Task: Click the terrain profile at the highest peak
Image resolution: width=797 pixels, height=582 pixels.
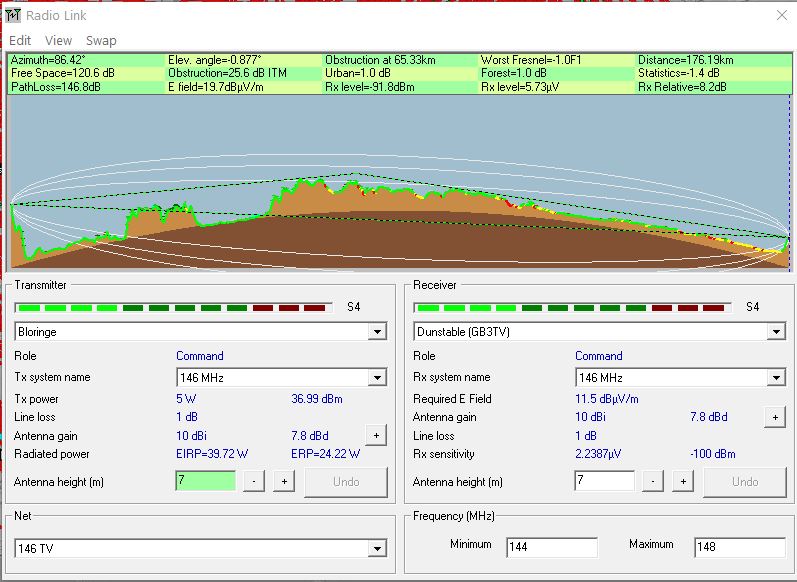Action: [x=303, y=180]
